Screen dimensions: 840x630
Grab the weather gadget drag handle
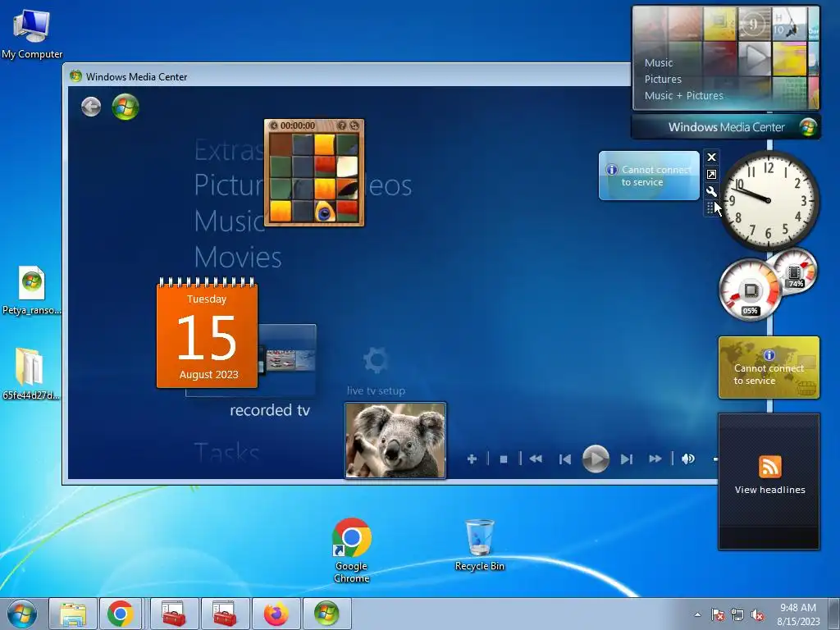click(x=710, y=208)
